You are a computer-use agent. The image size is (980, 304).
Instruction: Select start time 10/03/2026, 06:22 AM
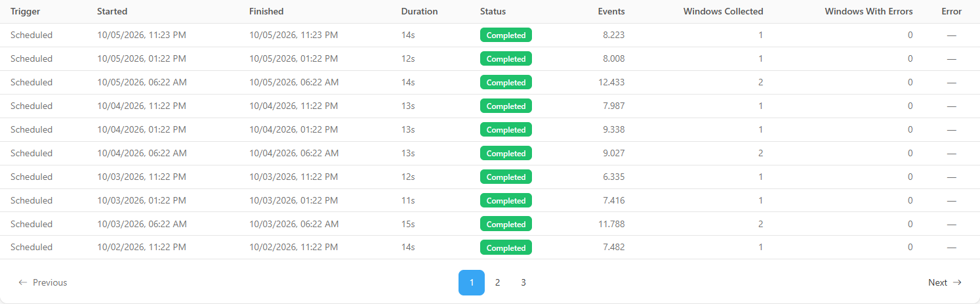point(142,225)
